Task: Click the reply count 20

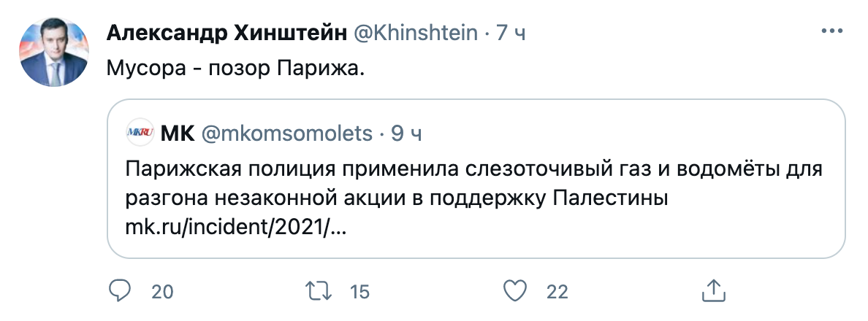Action: pos(161,292)
